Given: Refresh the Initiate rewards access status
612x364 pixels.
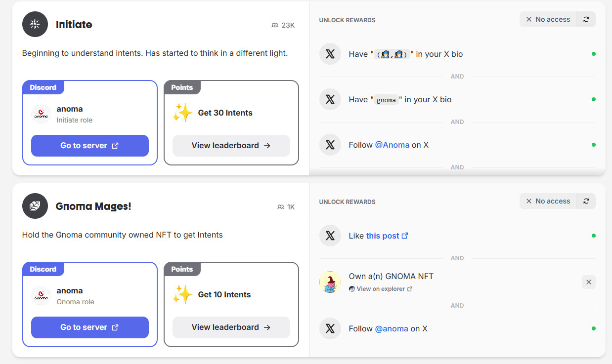Looking at the screenshot, I should coord(586,19).
